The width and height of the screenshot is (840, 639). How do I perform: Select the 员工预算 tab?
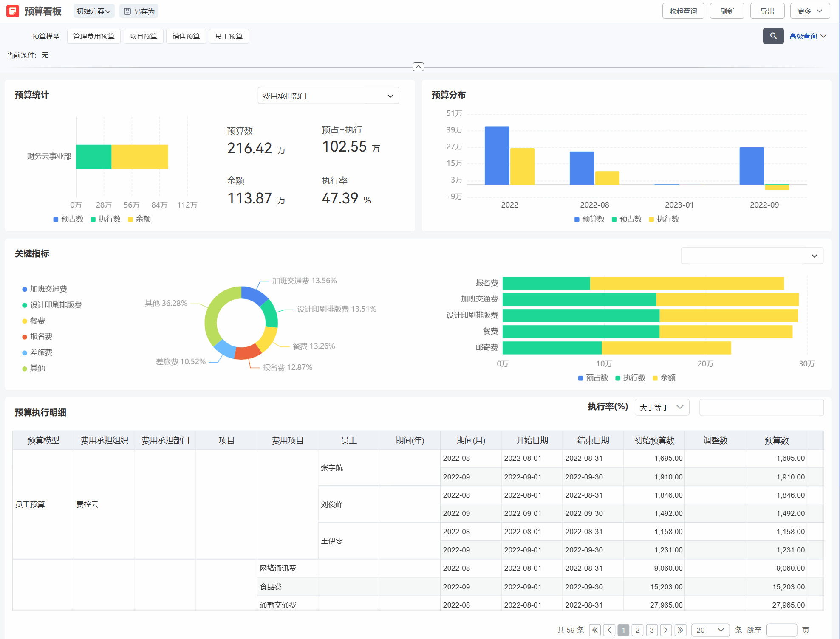click(229, 37)
